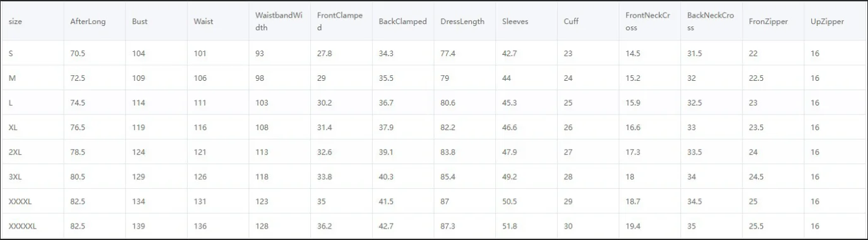Click Bust value 104 in row S
The width and height of the screenshot is (868, 240).
[x=139, y=54]
